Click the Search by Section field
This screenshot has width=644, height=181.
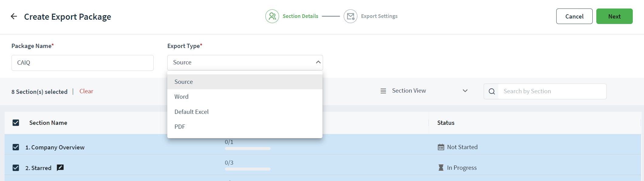(552, 91)
